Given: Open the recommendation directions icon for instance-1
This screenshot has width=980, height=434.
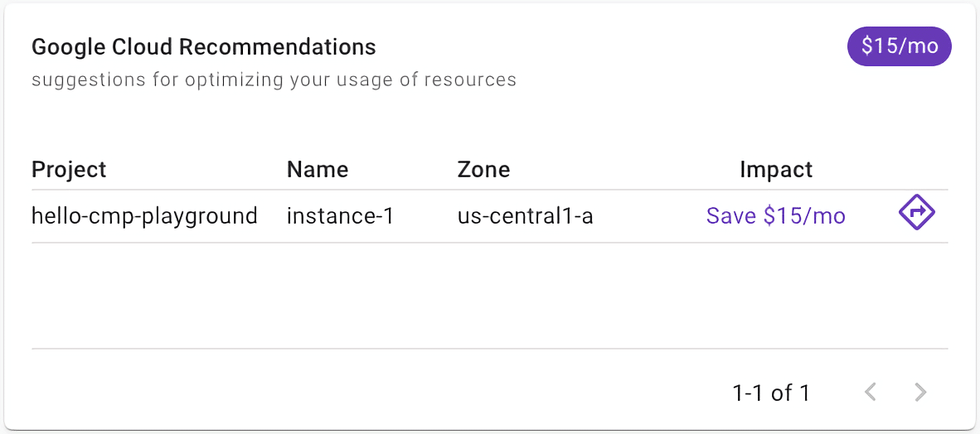Looking at the screenshot, I should click(916, 214).
